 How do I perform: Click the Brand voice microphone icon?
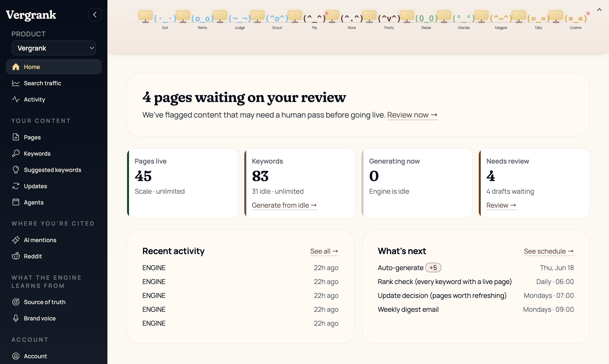tap(16, 318)
